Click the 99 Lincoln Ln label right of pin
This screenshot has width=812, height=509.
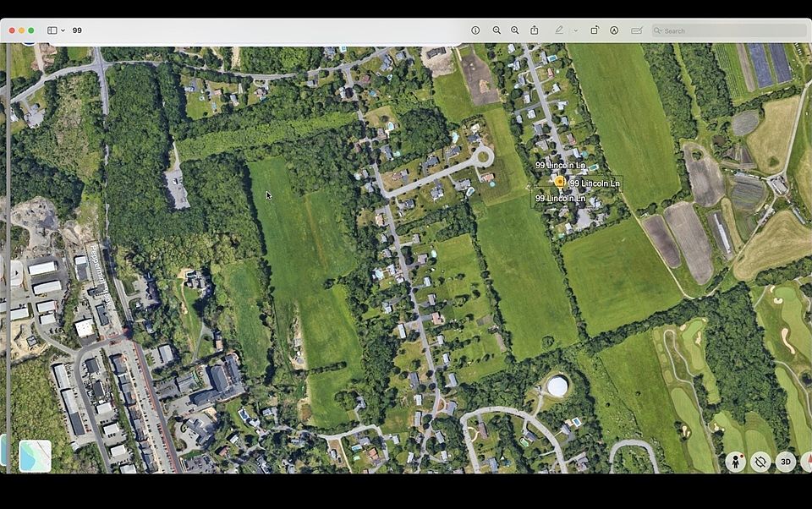(x=595, y=183)
